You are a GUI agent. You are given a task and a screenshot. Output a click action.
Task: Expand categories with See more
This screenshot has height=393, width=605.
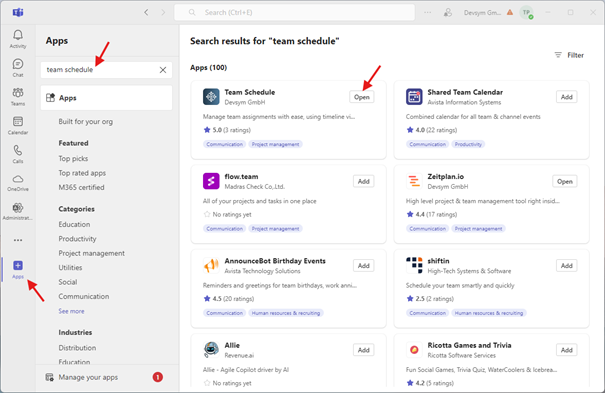point(71,311)
